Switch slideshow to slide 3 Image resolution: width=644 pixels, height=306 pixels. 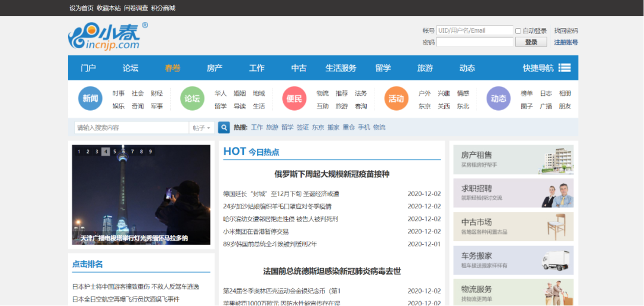tap(97, 152)
